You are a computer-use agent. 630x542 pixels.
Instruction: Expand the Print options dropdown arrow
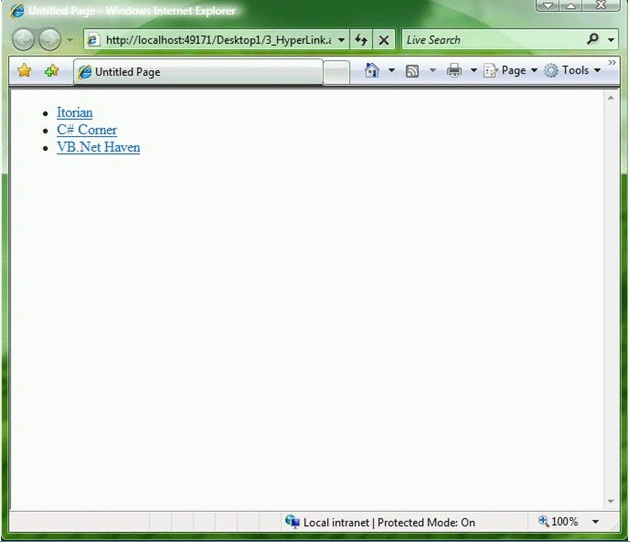pyautogui.click(x=474, y=70)
